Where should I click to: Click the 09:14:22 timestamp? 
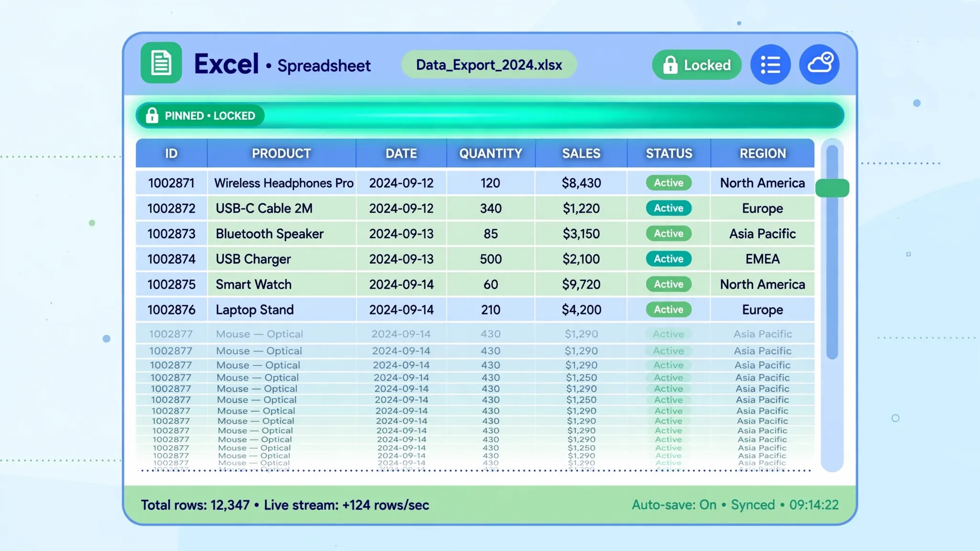pos(814,505)
